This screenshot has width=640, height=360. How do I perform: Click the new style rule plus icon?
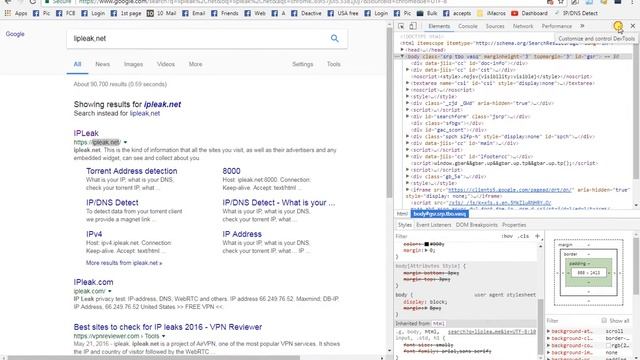point(537,236)
